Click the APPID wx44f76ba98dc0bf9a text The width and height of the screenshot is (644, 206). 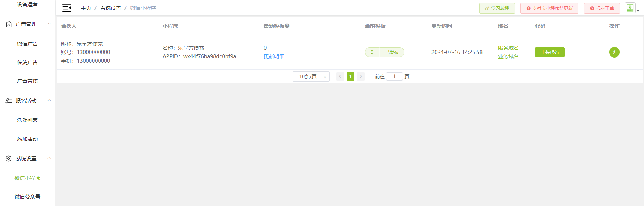[x=199, y=56]
